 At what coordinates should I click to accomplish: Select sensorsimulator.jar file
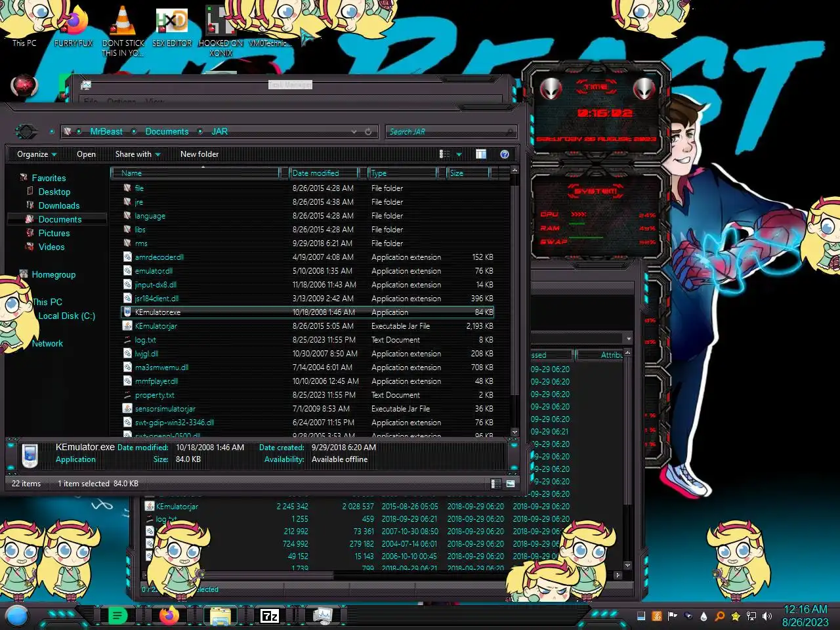(x=308, y=409)
